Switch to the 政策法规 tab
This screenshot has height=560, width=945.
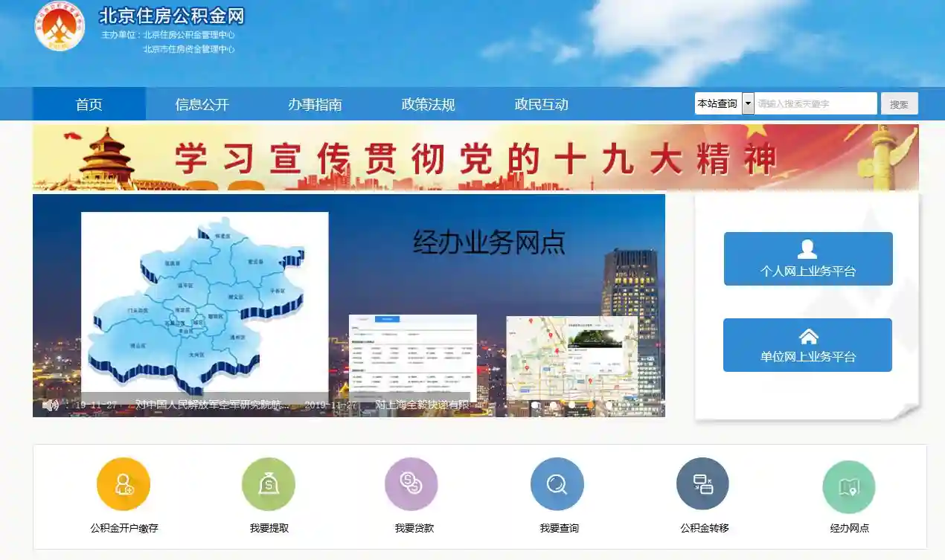click(429, 104)
